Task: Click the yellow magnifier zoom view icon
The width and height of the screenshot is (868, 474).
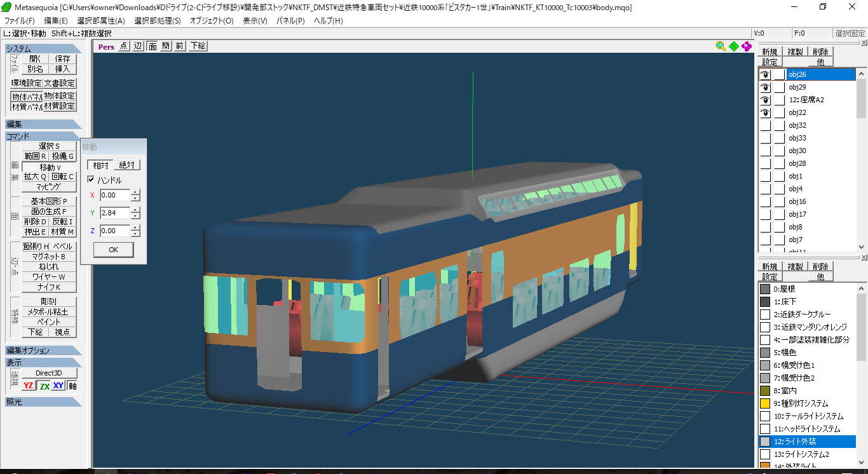Action: click(721, 46)
